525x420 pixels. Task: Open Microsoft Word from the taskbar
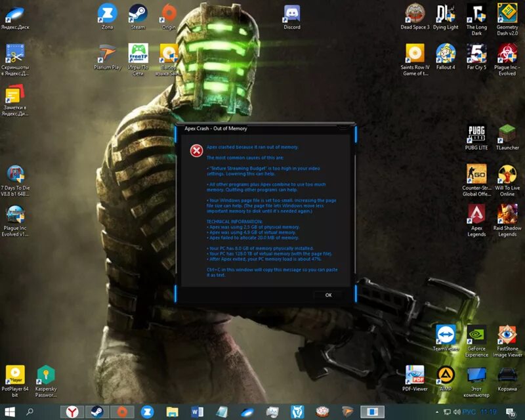click(198, 412)
